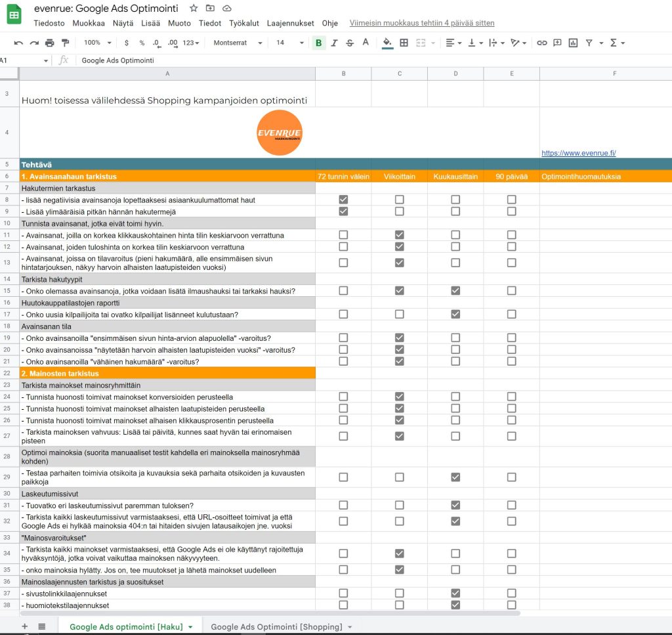Check the Viikoittain box for 'Onko avainsanoilla vähäinen hakumäärä -varoitus?'
The image size is (672, 635).
(x=399, y=361)
